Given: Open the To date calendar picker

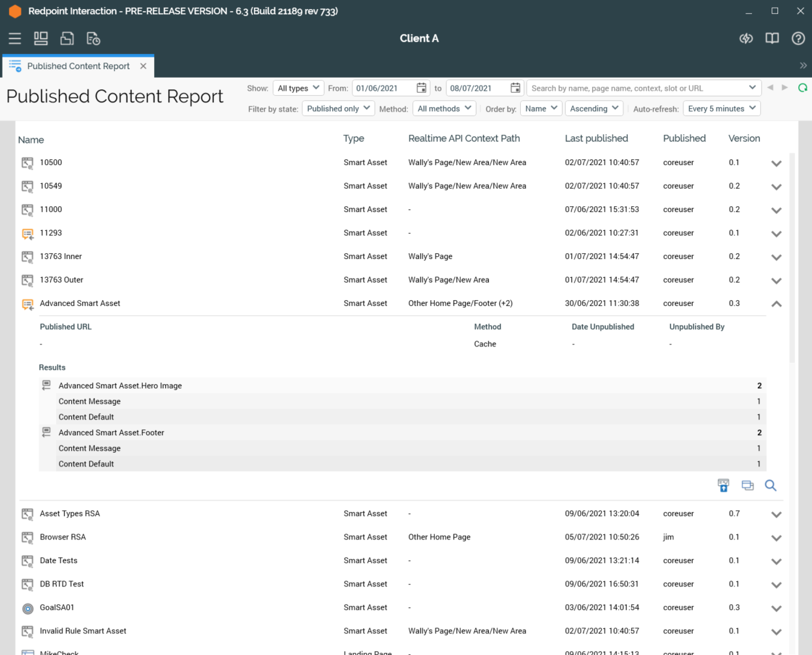Looking at the screenshot, I should (515, 88).
